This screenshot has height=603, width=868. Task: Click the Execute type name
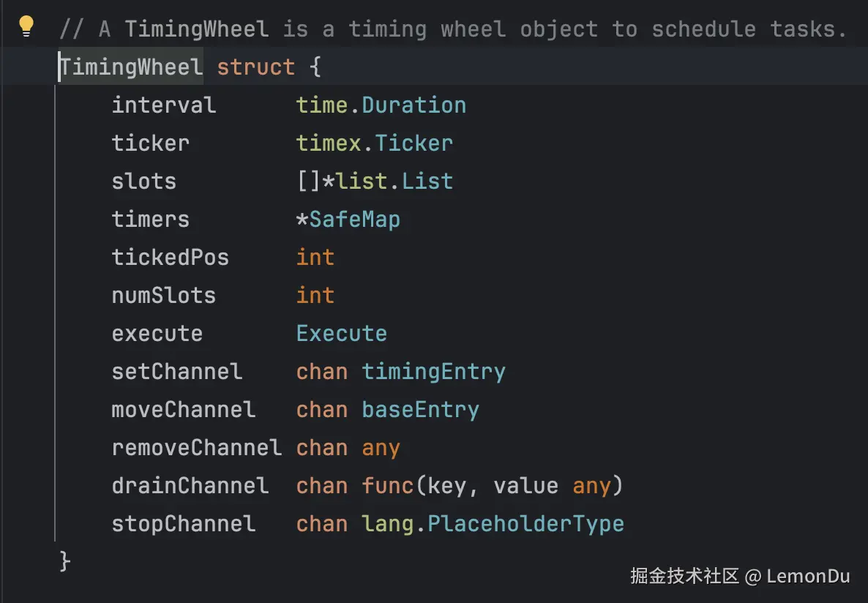click(x=341, y=334)
